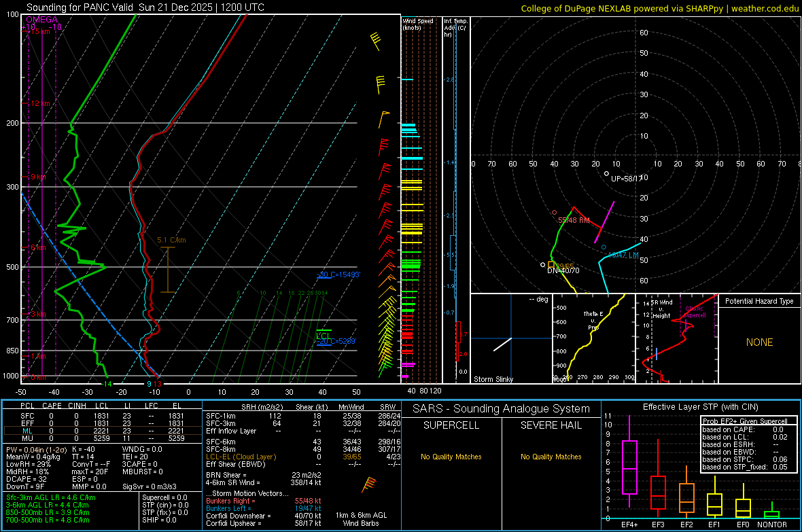Click the SR Wind v. Height label
Image resolution: width=802 pixels, height=532 pixels.
(x=661, y=309)
